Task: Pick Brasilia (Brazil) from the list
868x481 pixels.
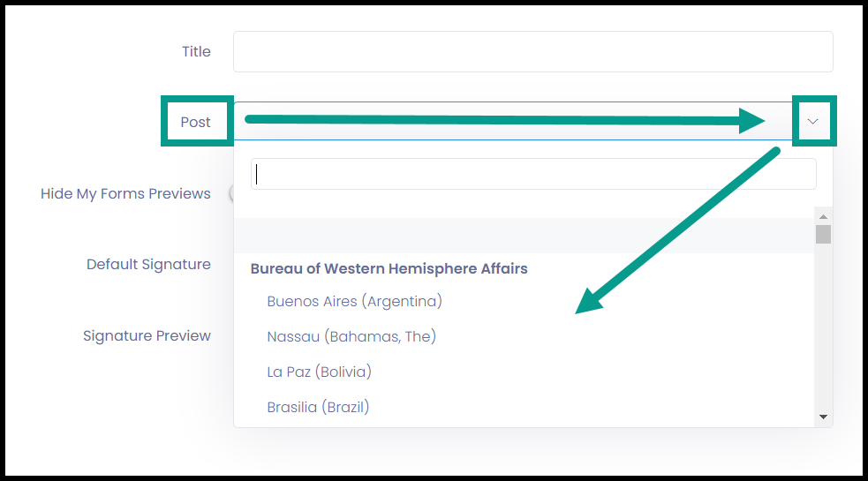Action: click(x=318, y=407)
